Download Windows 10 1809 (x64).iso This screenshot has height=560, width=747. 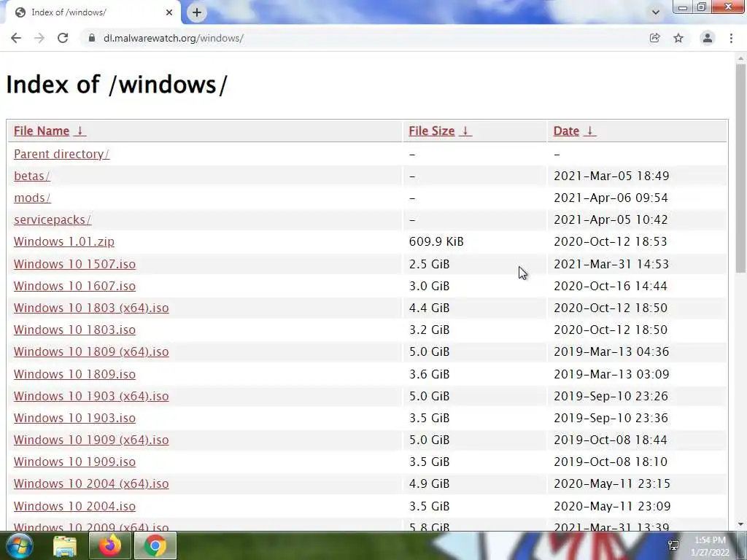tap(91, 351)
